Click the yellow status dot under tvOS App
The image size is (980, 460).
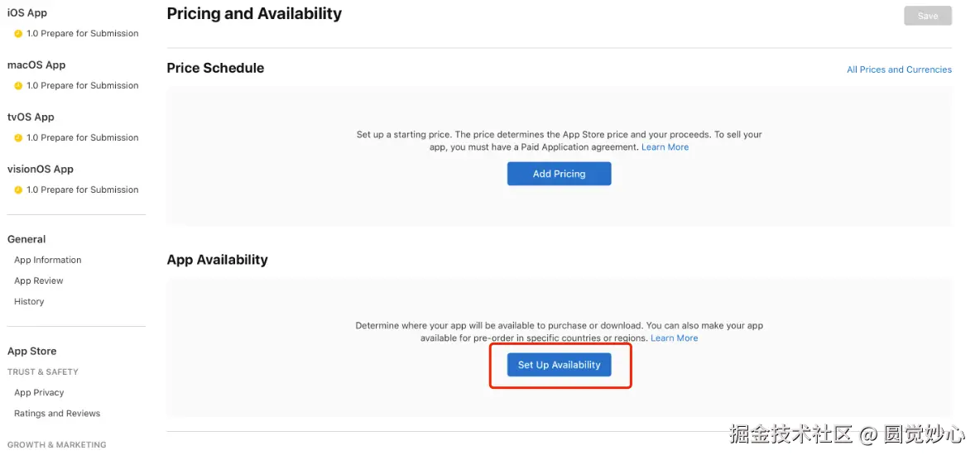click(x=18, y=138)
